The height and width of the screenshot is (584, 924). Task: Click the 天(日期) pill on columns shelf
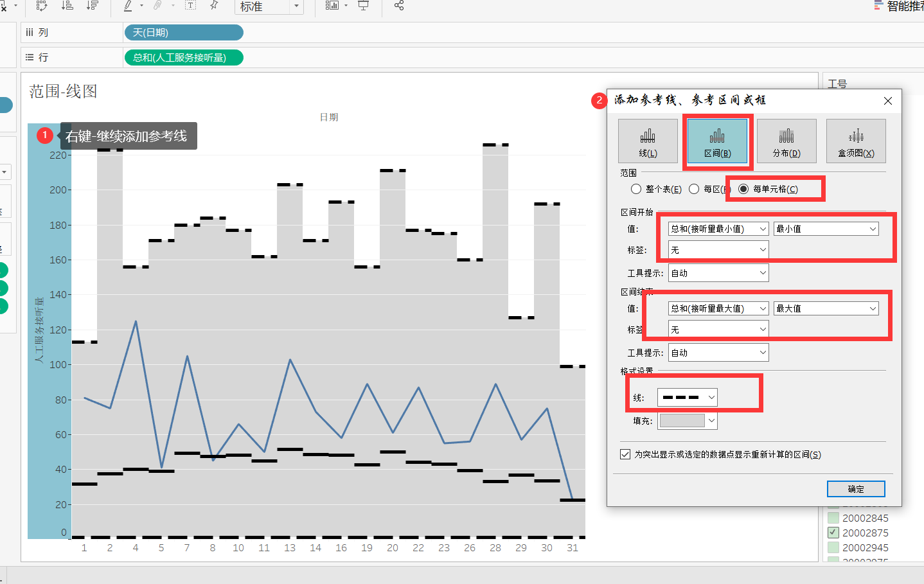184,32
